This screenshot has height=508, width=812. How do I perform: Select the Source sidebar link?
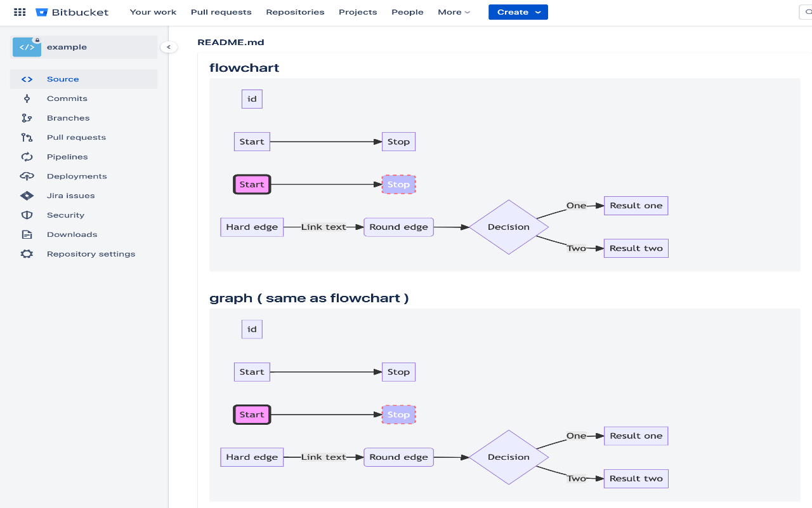point(63,79)
